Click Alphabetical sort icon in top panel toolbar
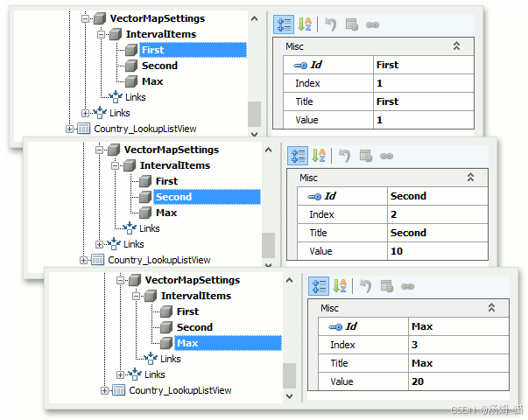The height and width of the screenshot is (420, 528). click(x=305, y=24)
